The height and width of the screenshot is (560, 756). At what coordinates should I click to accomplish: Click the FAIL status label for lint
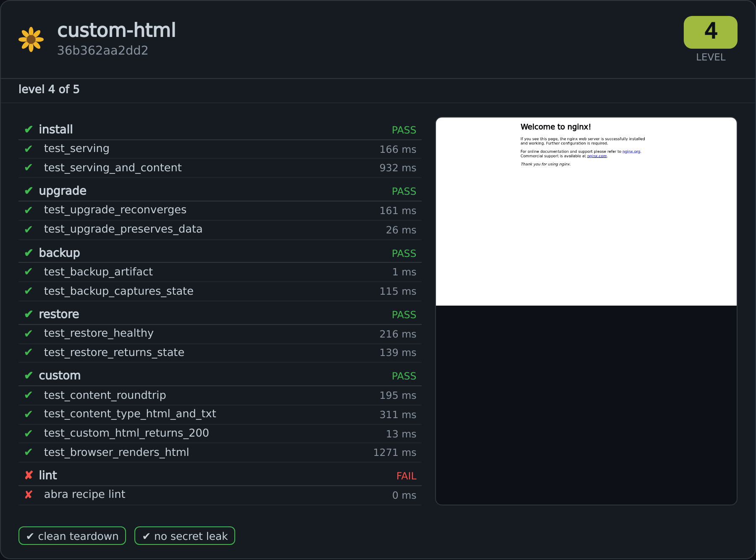pyautogui.click(x=406, y=476)
